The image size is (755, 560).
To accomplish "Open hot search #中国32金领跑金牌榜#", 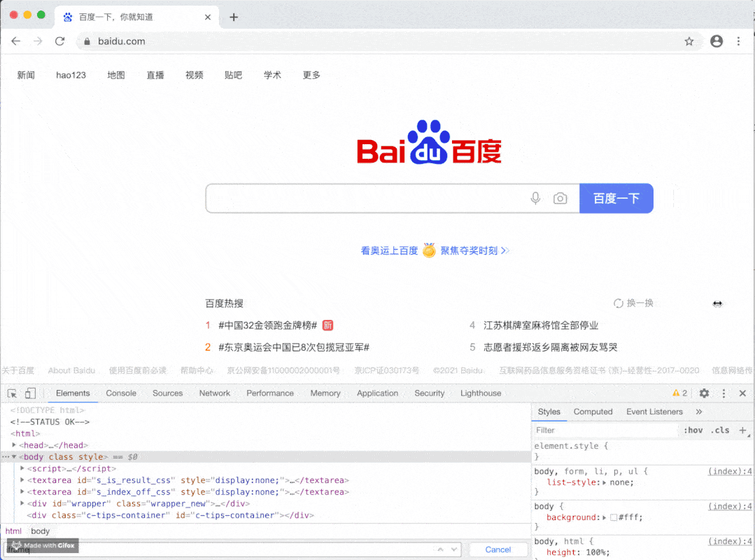I will 268,325.
